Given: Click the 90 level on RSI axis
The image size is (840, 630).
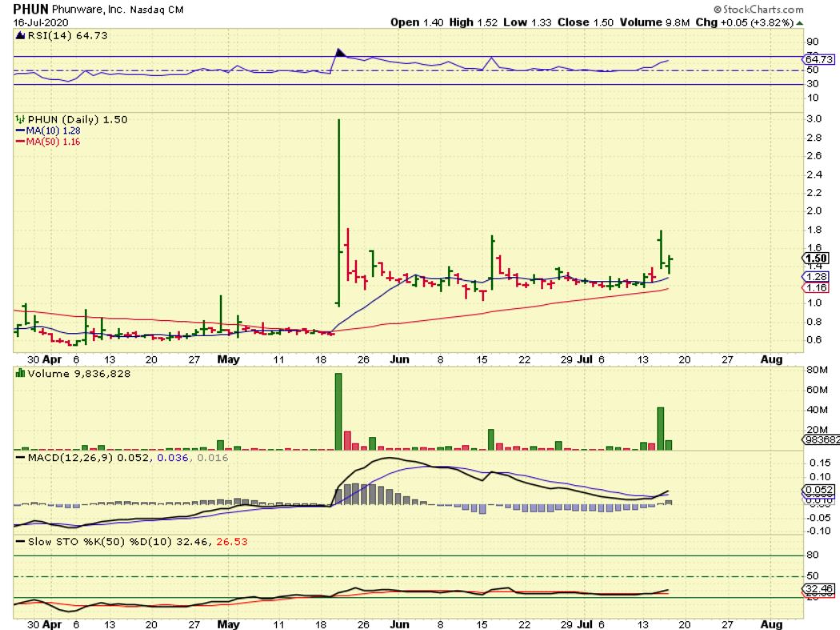Looking at the screenshot, I should click(x=813, y=42).
